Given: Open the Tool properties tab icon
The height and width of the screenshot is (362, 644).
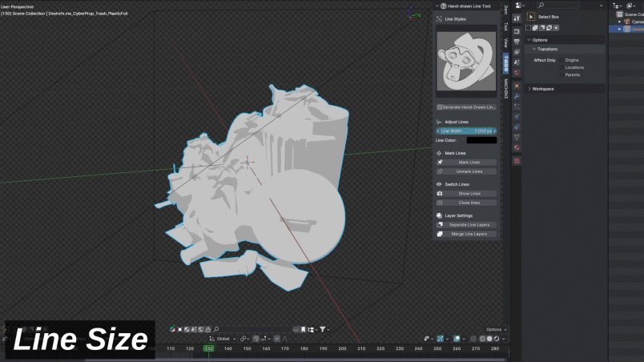Looking at the screenshot, I should click(x=517, y=18).
